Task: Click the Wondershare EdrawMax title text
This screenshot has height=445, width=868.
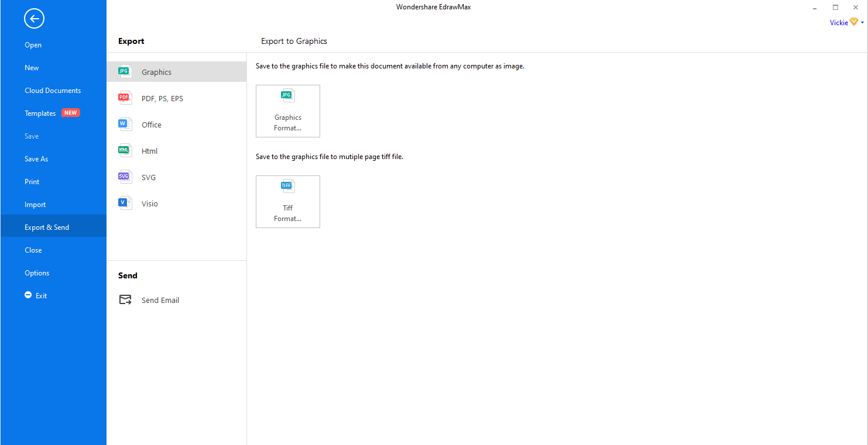Action: (x=434, y=7)
